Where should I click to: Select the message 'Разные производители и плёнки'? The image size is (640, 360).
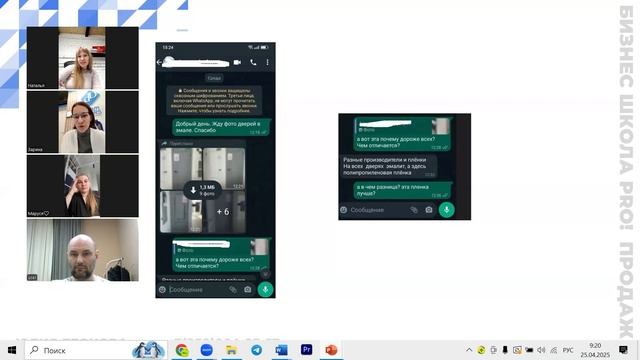(389, 166)
